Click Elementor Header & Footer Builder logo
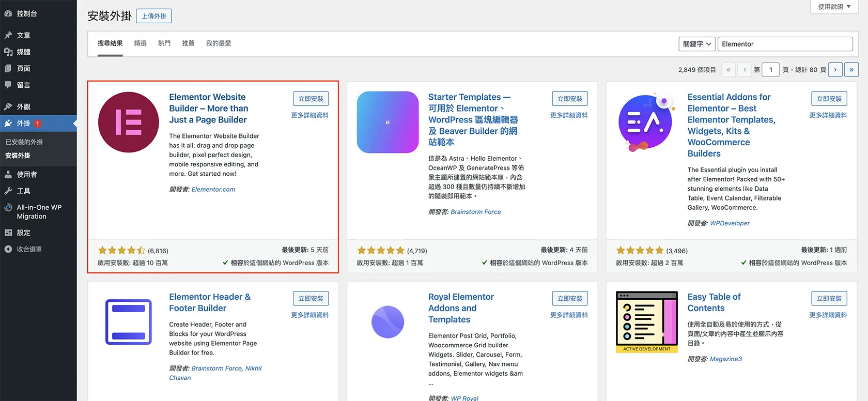The width and height of the screenshot is (868, 401). (129, 322)
